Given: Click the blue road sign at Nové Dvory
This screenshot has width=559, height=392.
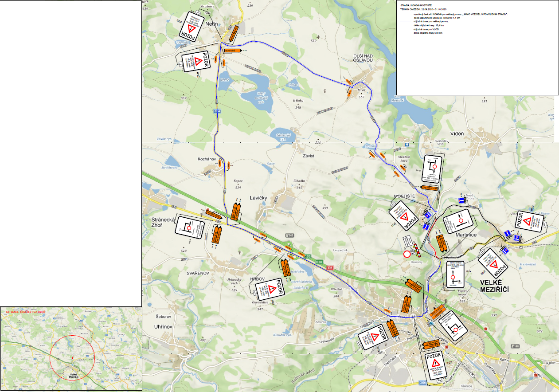Looking at the screenshot, I should point(462,201).
